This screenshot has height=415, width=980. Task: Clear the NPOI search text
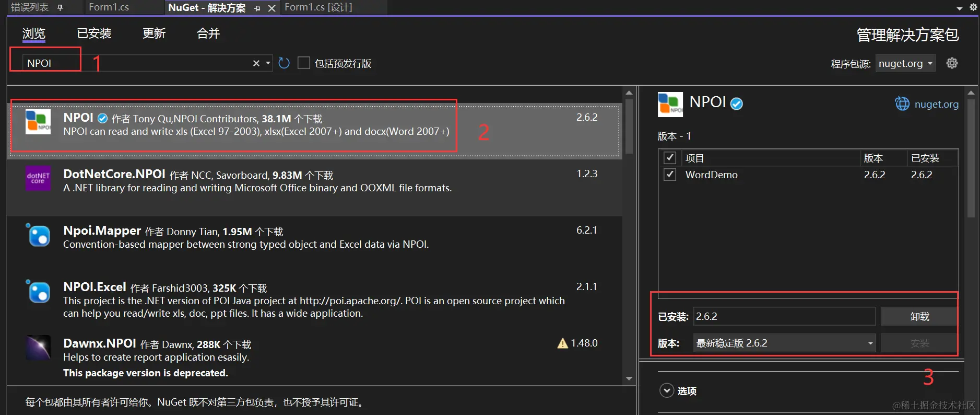point(256,63)
